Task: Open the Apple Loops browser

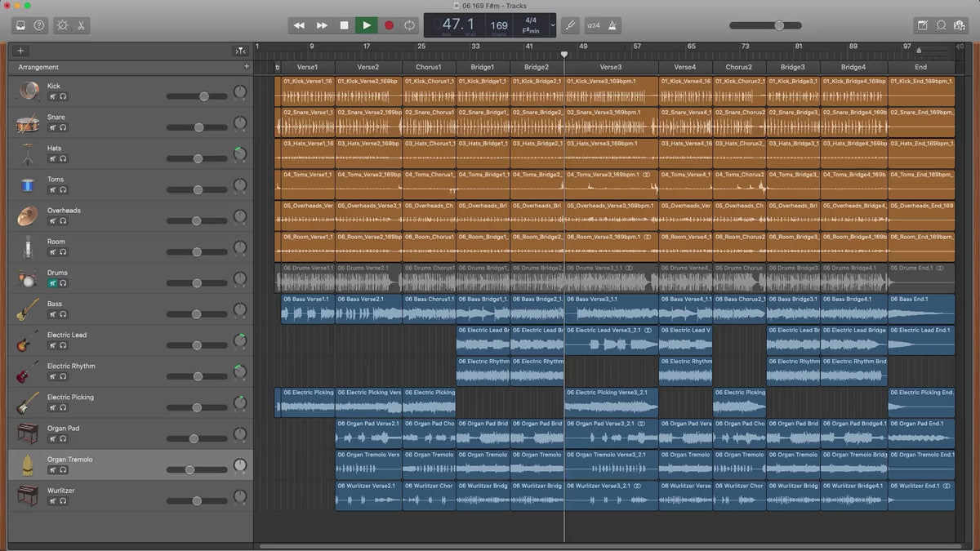Action: pos(941,25)
